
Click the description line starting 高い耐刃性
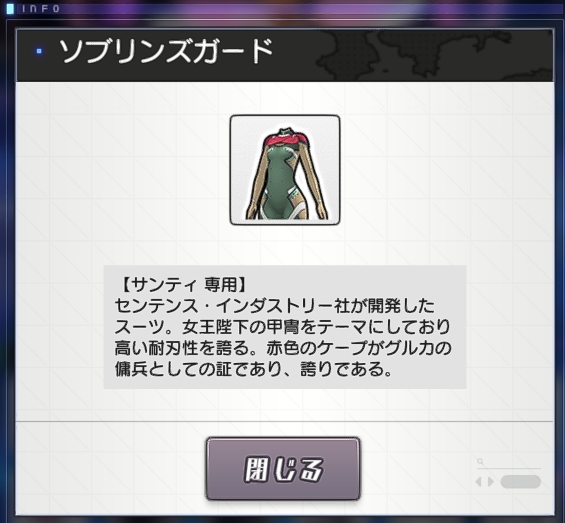(x=283, y=348)
